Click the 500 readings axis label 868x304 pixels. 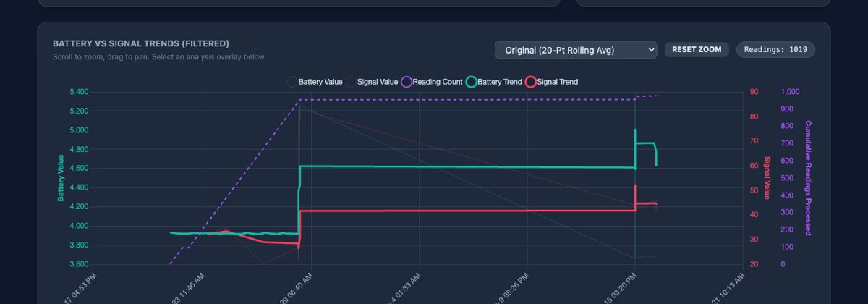pyautogui.click(x=788, y=178)
